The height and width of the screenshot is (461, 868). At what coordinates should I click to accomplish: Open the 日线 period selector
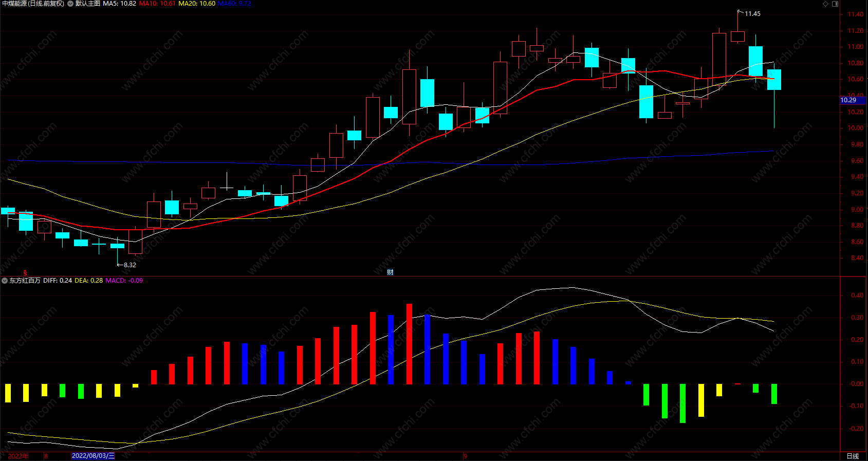tap(853, 456)
